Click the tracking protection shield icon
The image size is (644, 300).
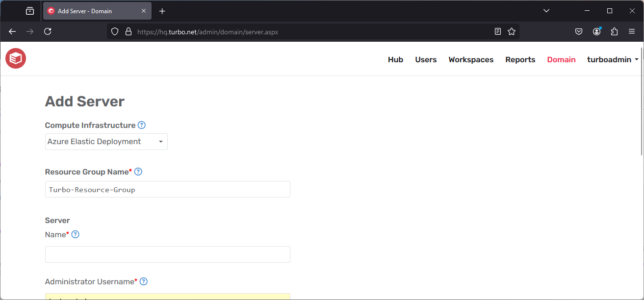coord(114,31)
